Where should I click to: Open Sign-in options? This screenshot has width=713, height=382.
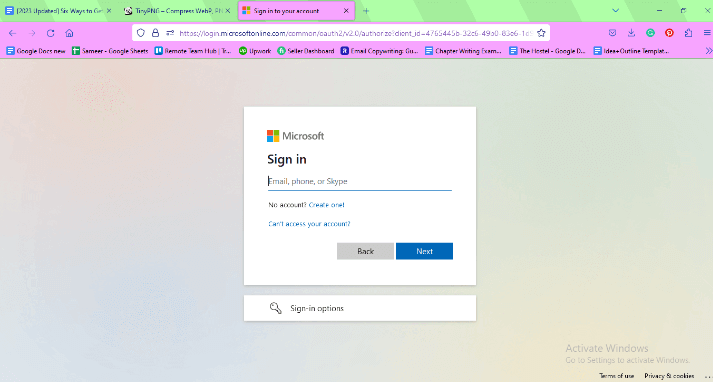[360, 308]
